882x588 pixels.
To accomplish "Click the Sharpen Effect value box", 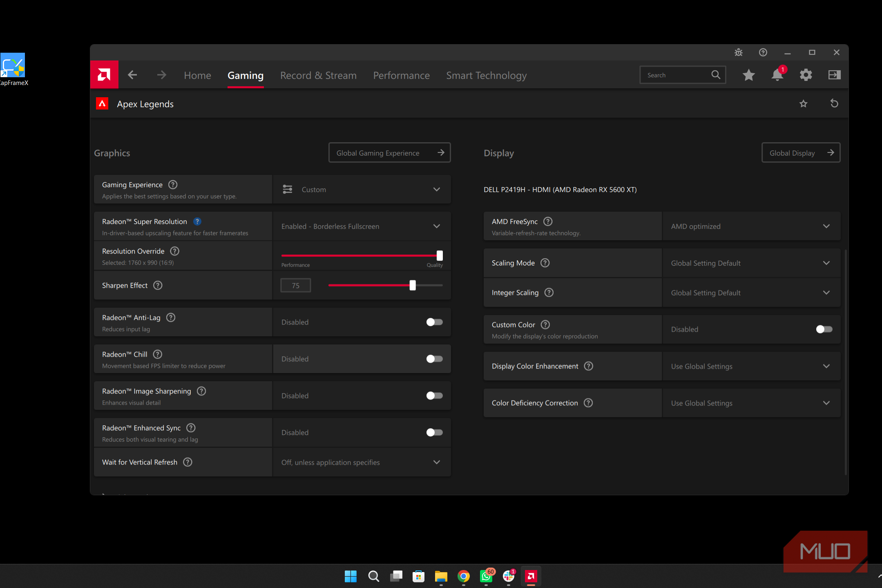I will click(295, 285).
